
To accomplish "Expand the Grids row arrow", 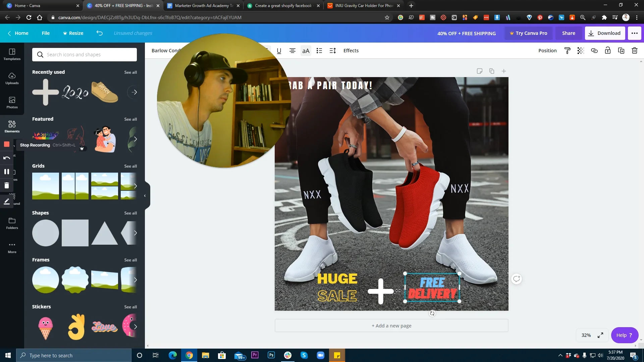I will (x=135, y=186).
